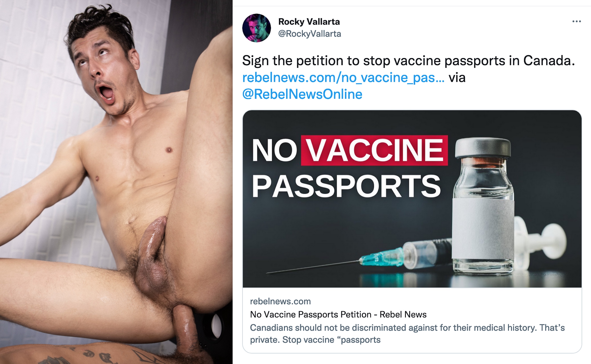Open the No Vaccine Passports Petition card title
Screen dimensions: 591x364
pyautogui.click(x=338, y=314)
